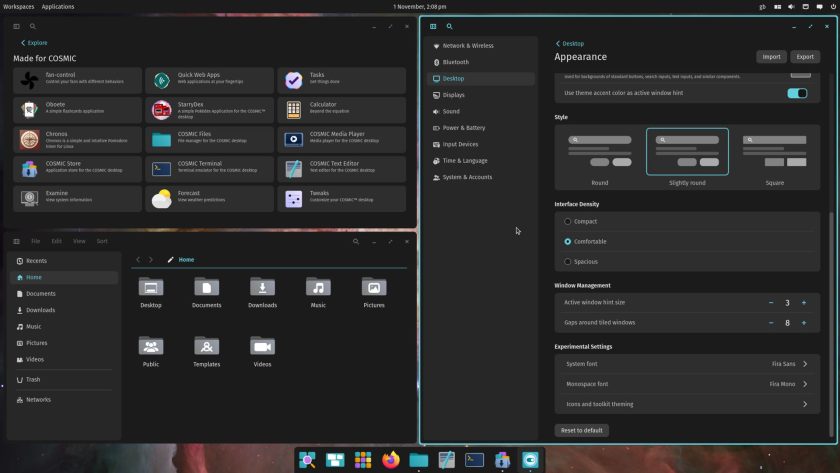The width and height of the screenshot is (840, 473).
Task: Decrease gaps around tiled windows
Action: 771,323
